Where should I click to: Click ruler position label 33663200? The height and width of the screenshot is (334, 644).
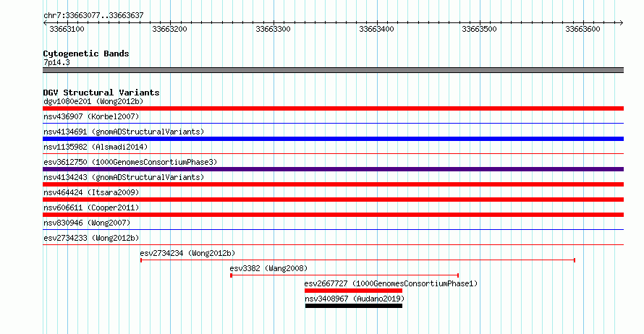pyautogui.click(x=169, y=29)
